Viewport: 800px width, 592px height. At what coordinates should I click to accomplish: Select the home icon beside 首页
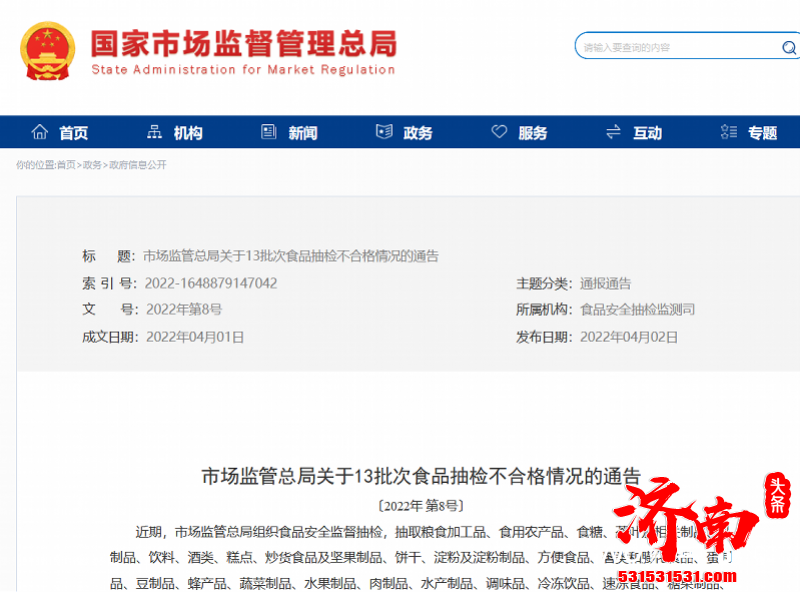(40, 131)
